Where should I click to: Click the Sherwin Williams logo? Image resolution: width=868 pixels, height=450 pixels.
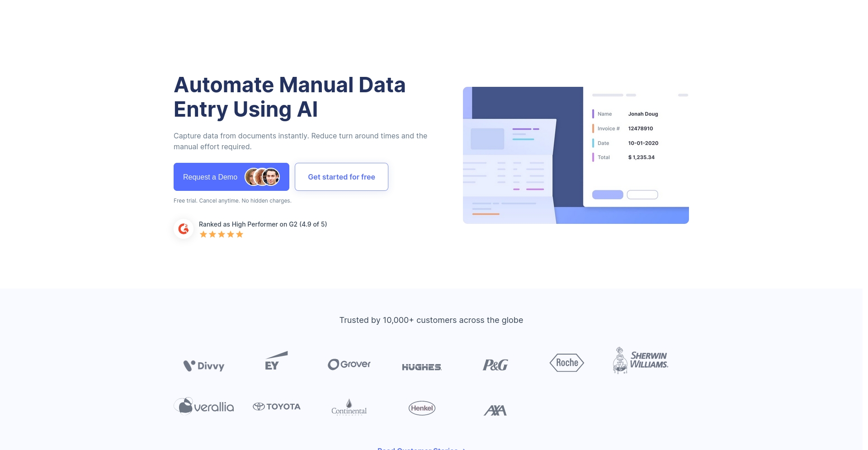[640, 360]
